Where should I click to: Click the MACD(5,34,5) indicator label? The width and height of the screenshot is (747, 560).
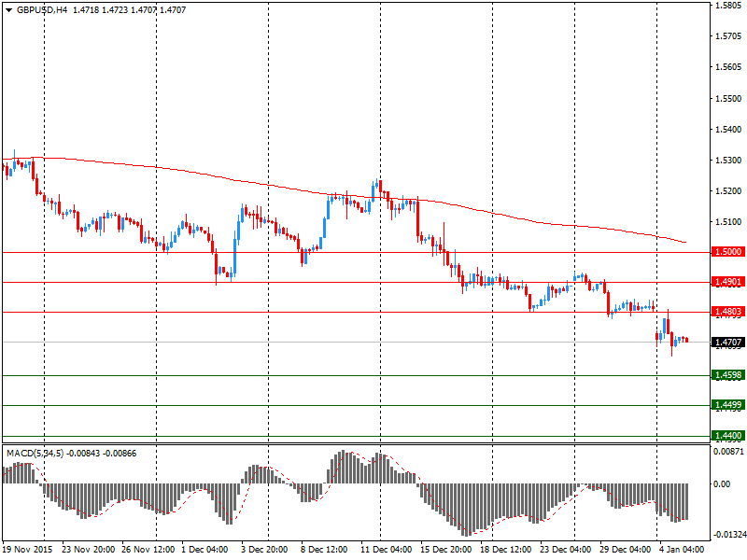coord(35,453)
